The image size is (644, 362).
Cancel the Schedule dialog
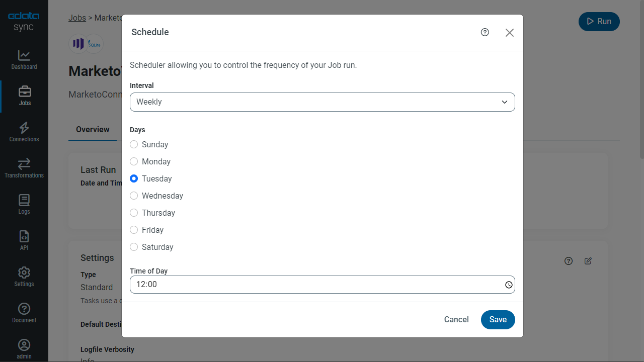coord(456,320)
